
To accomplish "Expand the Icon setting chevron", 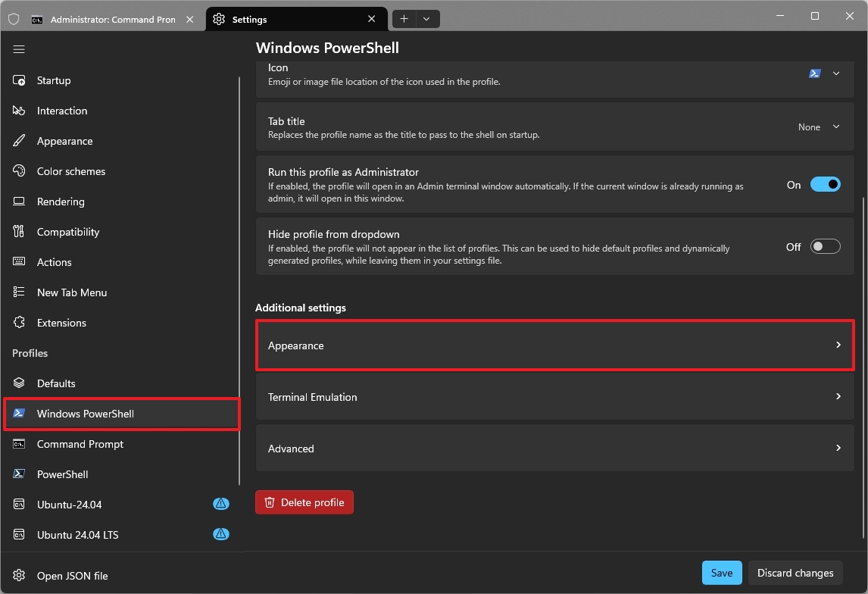I will pyautogui.click(x=836, y=73).
